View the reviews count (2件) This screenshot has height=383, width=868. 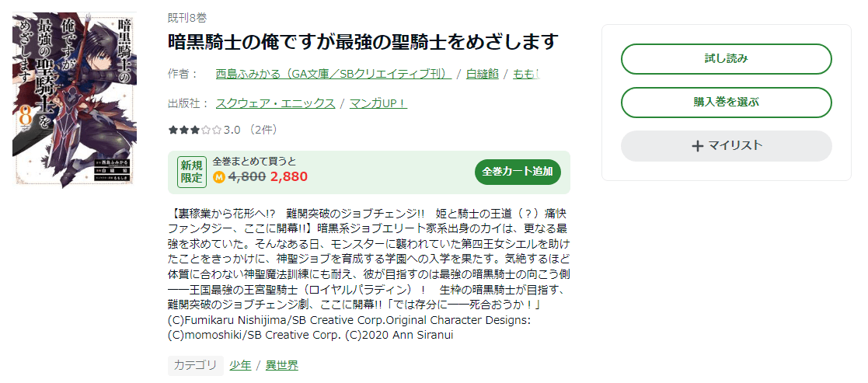(262, 130)
